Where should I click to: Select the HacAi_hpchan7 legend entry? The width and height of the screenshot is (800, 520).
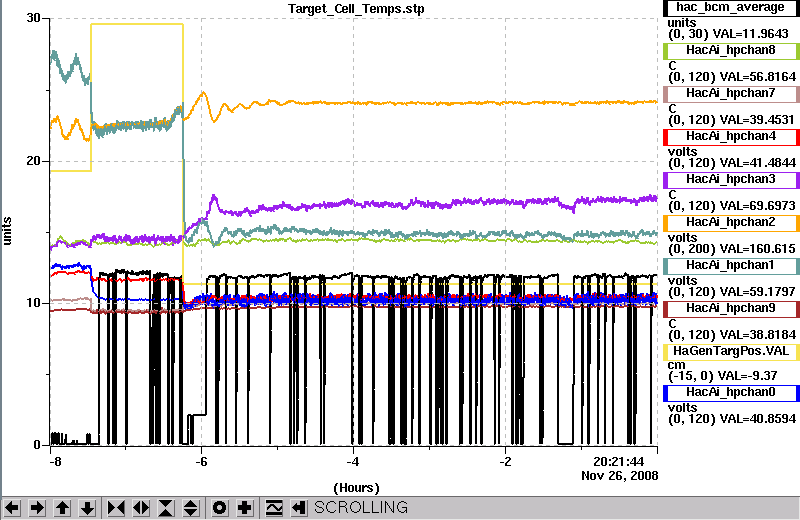tap(731, 93)
